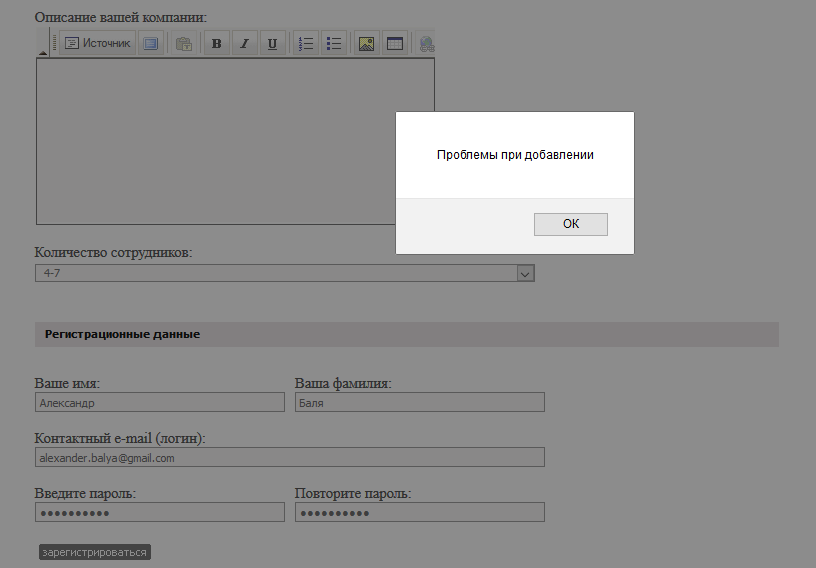Image resolution: width=816 pixels, height=568 pixels.
Task: Click OK in the error dialog
Action: point(570,224)
